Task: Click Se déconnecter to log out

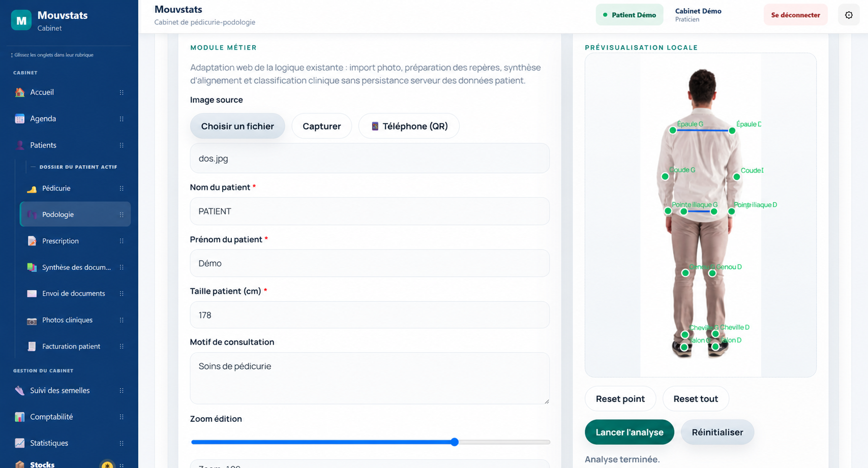Action: 795,15
